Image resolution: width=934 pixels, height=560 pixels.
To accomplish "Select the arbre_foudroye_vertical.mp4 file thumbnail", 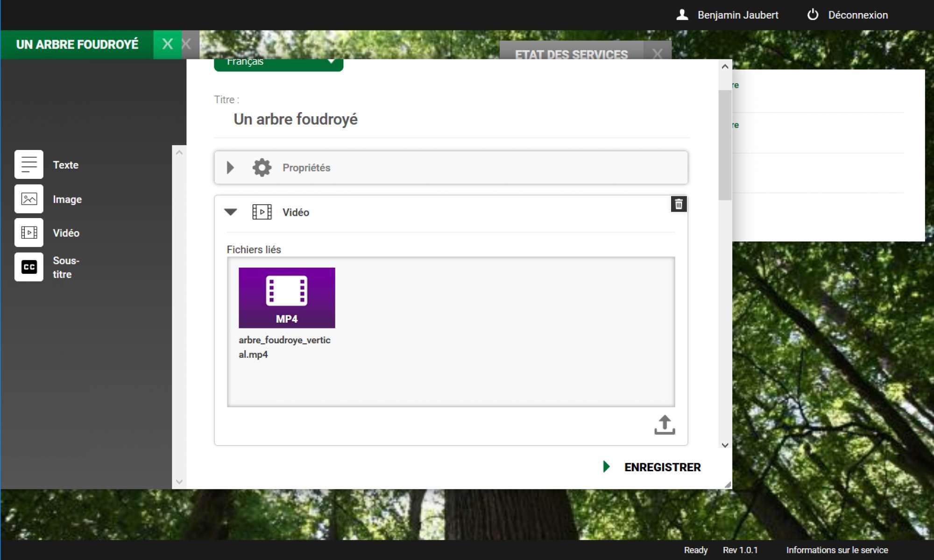I will tap(287, 298).
